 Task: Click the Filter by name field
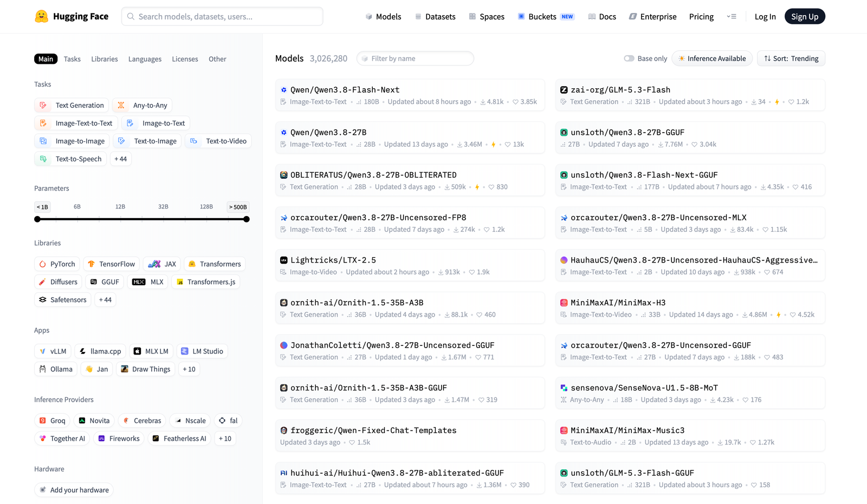[415, 58]
